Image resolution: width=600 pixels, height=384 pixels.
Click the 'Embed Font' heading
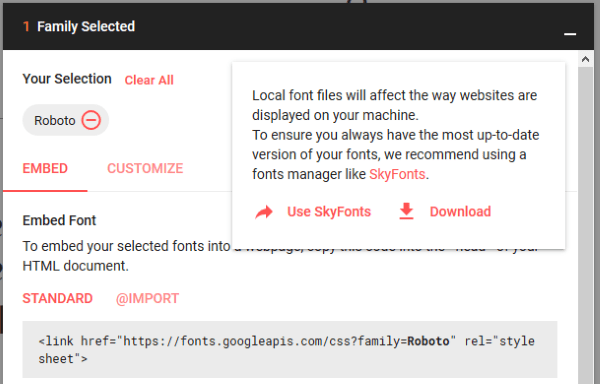pos(59,220)
